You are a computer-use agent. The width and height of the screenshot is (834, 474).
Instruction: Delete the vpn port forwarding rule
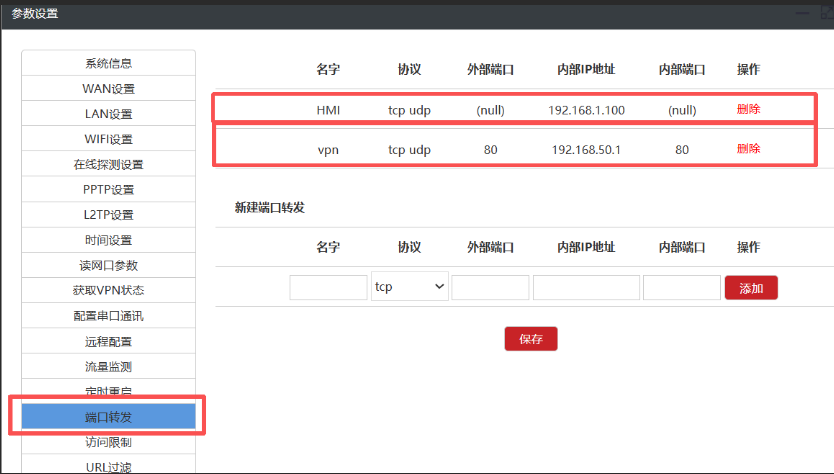pyautogui.click(x=748, y=148)
